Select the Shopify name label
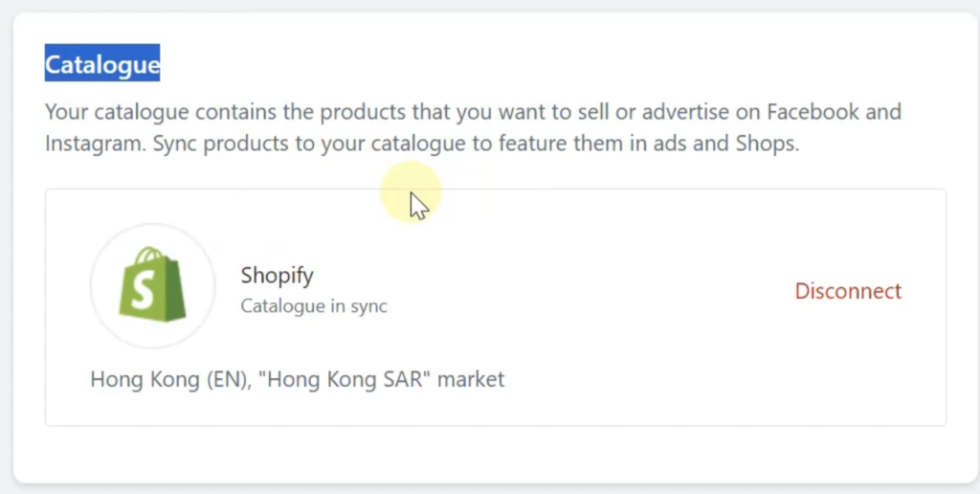The height and width of the screenshot is (494, 980). pyautogui.click(x=277, y=276)
